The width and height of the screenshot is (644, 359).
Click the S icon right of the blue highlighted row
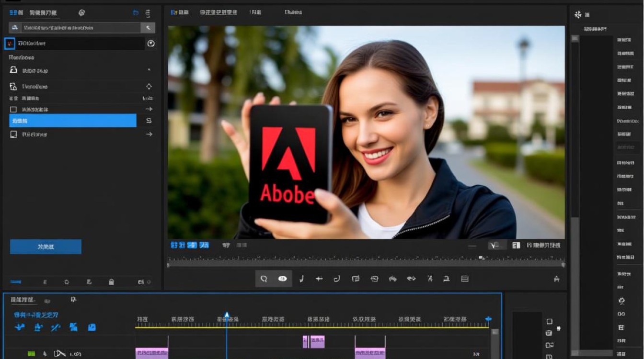tap(149, 121)
